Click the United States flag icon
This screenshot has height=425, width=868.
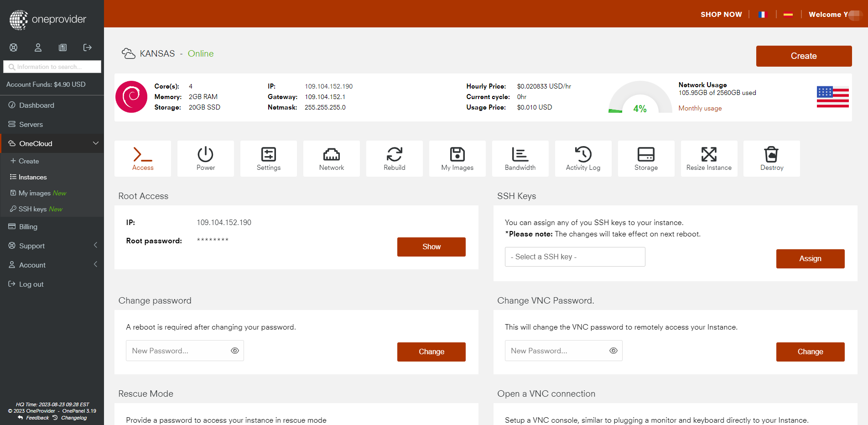(x=833, y=97)
